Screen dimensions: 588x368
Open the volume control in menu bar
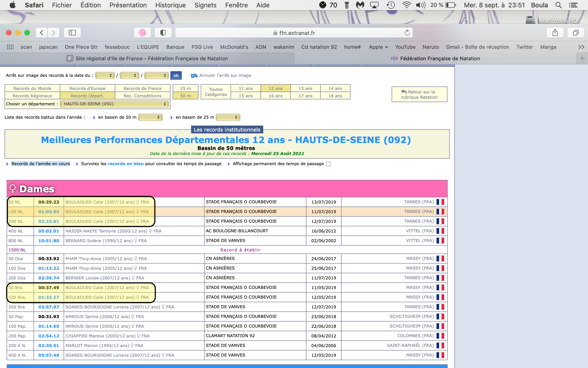click(421, 5)
